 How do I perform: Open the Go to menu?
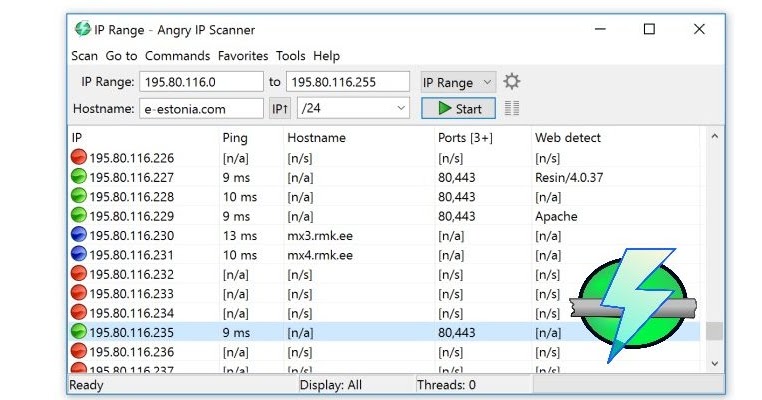pos(121,56)
